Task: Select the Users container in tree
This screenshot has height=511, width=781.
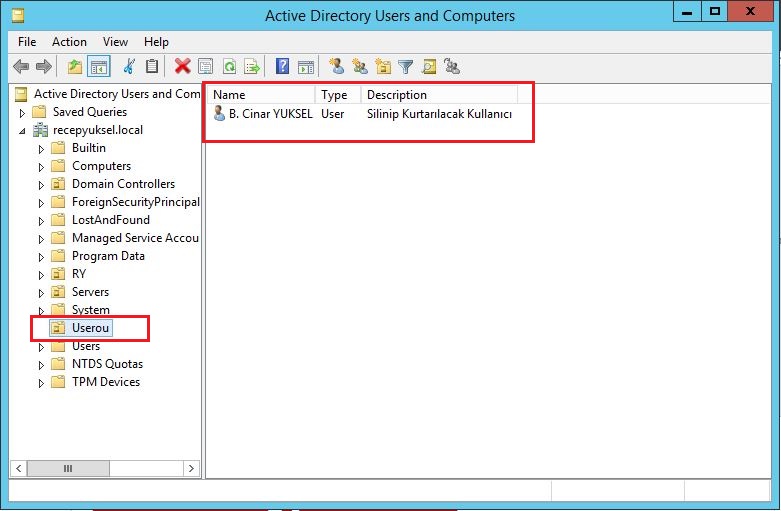Action: click(x=86, y=346)
